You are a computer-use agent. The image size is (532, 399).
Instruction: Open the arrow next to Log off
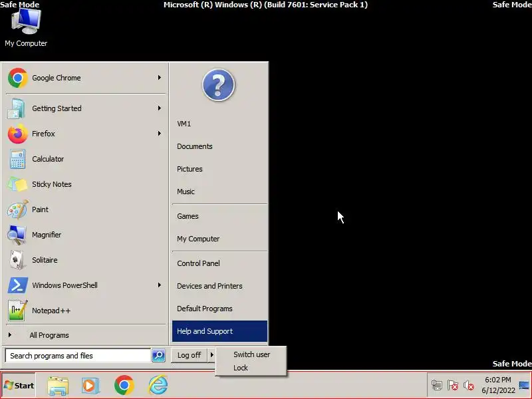(x=211, y=355)
